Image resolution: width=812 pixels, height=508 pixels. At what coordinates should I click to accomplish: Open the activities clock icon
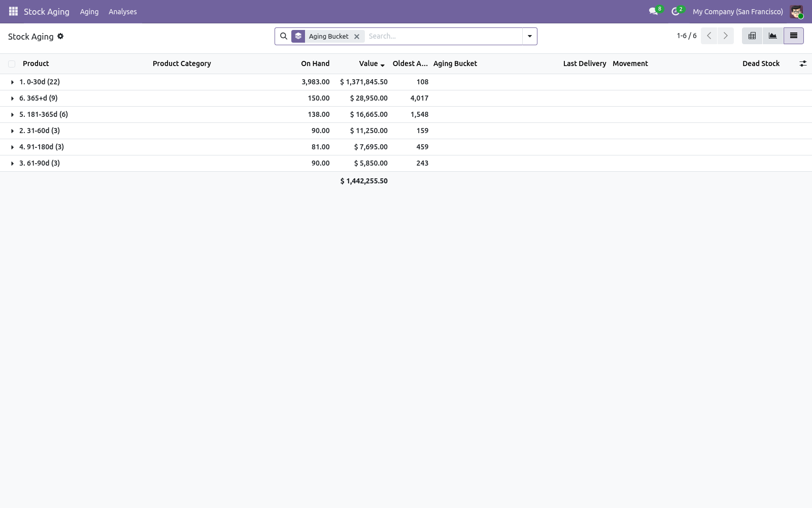click(675, 11)
